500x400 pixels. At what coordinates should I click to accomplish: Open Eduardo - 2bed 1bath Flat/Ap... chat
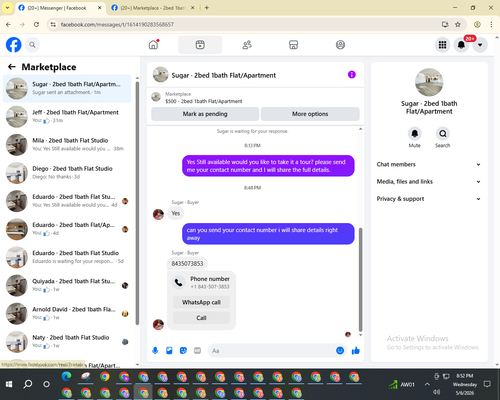67,229
